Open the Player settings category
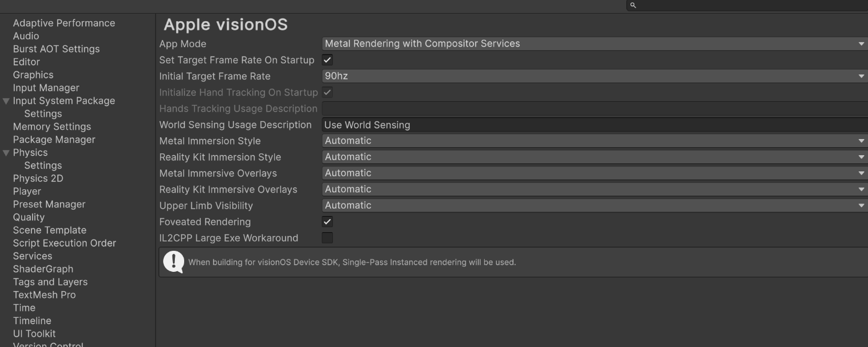 tap(27, 192)
